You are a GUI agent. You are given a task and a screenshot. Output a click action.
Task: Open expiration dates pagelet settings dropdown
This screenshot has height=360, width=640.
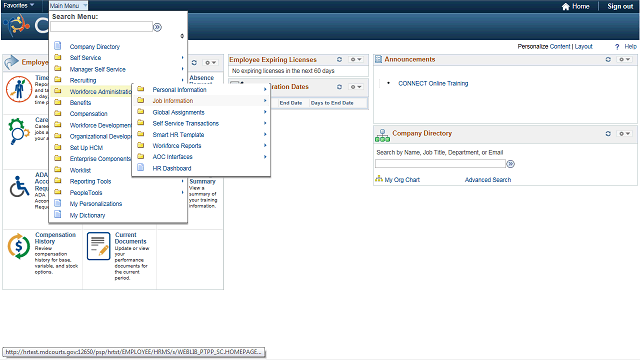356,87
